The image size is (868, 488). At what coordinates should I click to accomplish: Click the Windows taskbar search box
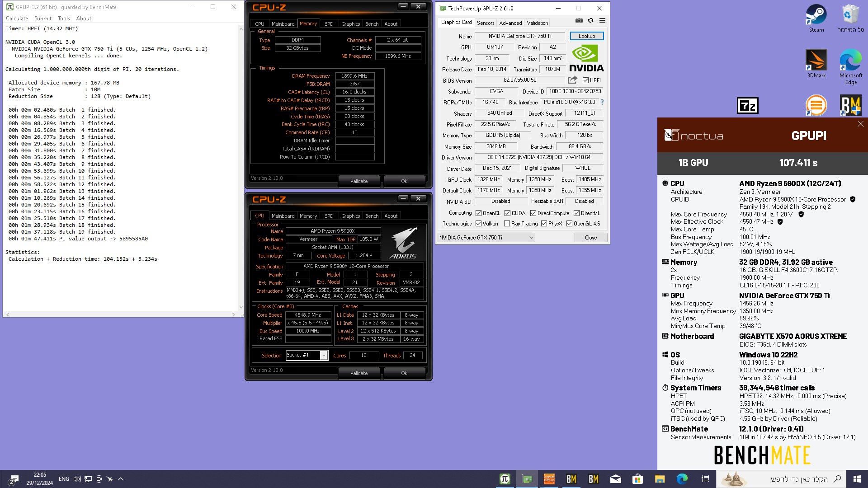[781, 479]
